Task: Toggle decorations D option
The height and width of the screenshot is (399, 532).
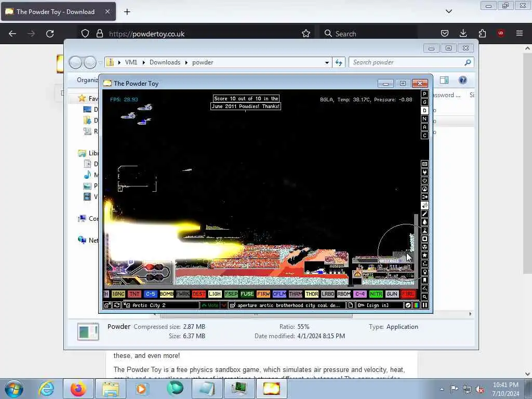Action: pos(424,111)
